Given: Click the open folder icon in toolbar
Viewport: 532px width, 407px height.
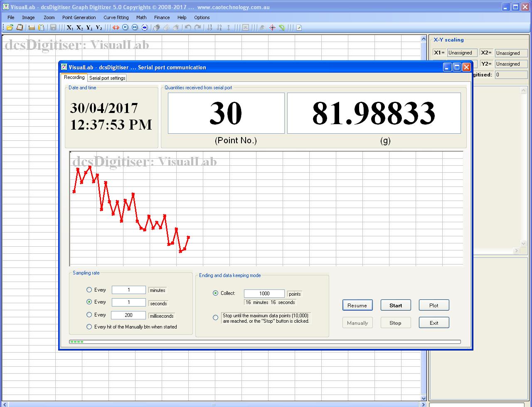Looking at the screenshot, I should pos(10,27).
